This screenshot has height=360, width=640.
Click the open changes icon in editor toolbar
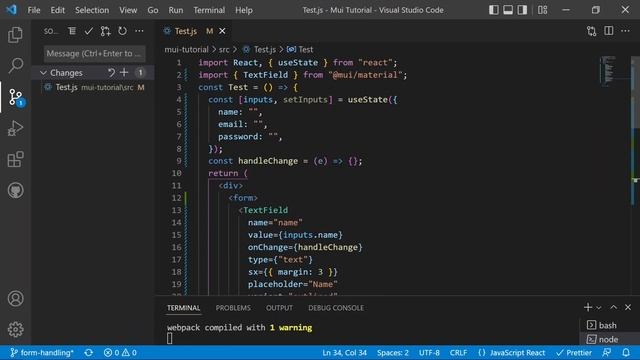click(591, 31)
